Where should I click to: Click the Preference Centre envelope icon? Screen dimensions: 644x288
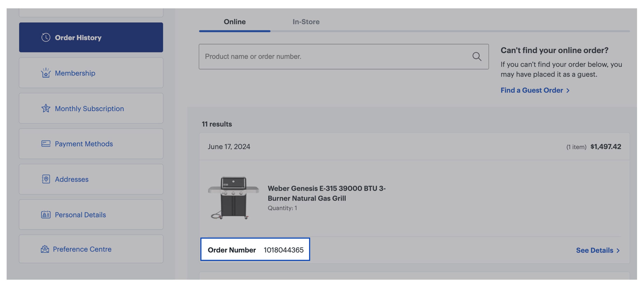(x=45, y=249)
